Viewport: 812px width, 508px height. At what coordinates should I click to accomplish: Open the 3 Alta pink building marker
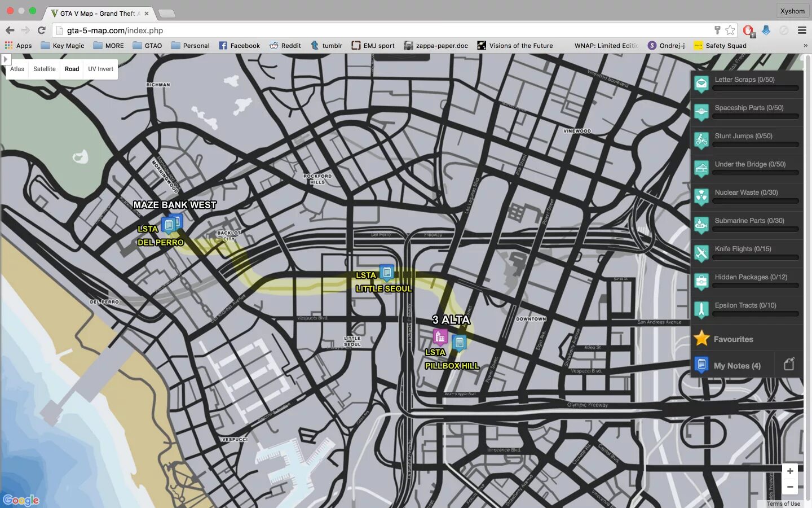click(x=440, y=338)
